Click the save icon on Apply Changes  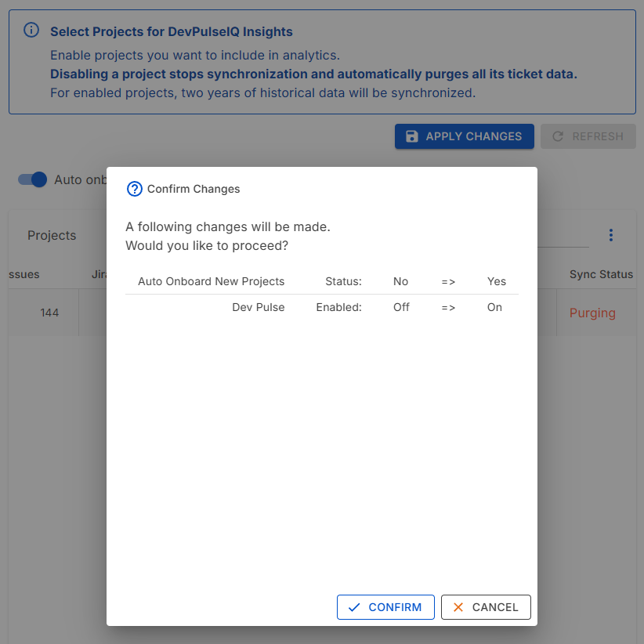pos(411,136)
